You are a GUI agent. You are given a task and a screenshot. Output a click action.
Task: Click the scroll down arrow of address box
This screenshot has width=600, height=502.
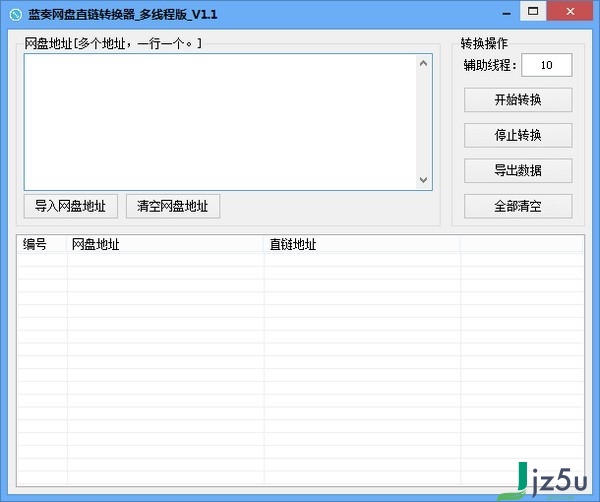[423, 180]
